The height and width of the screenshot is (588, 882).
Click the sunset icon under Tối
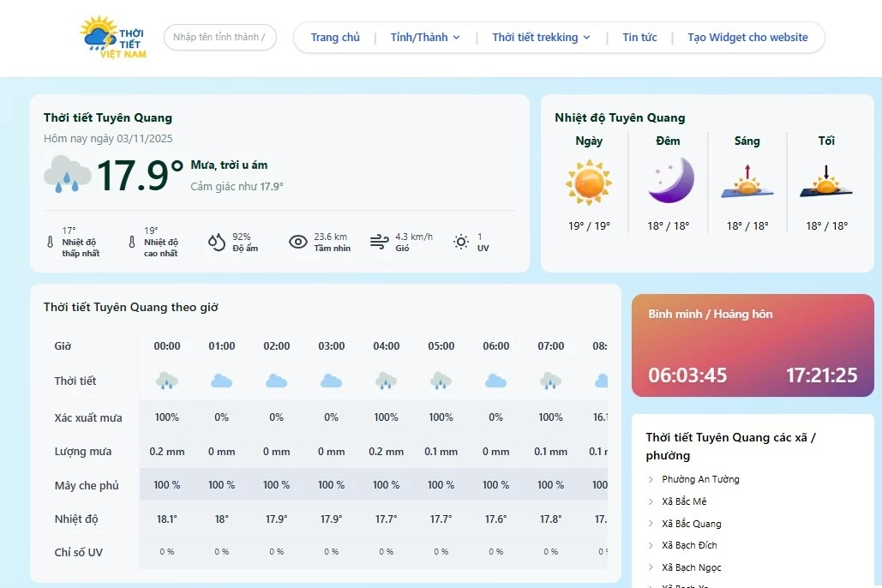[825, 183]
